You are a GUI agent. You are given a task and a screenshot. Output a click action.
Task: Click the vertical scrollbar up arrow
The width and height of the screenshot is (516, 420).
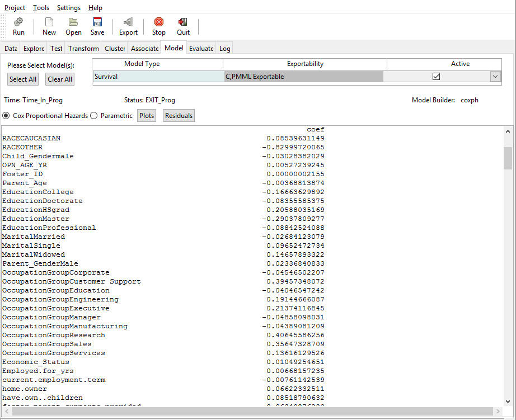click(x=508, y=131)
